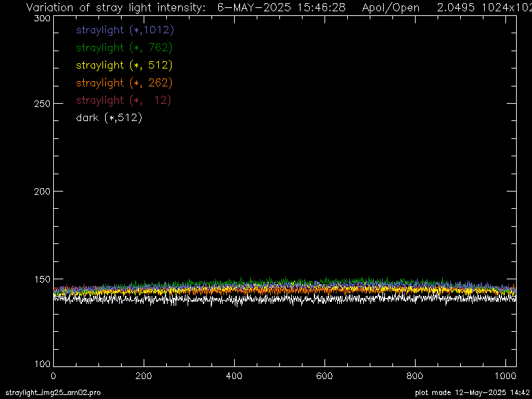Click the y-axis label '250'
This screenshot has width=532, height=399.
pyautogui.click(x=43, y=104)
